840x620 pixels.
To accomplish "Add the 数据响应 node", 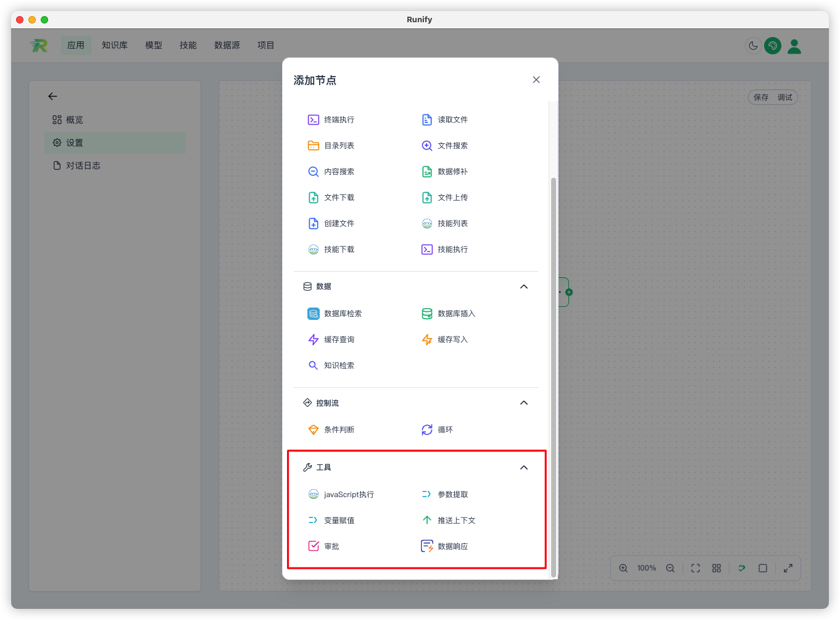I will (x=444, y=547).
